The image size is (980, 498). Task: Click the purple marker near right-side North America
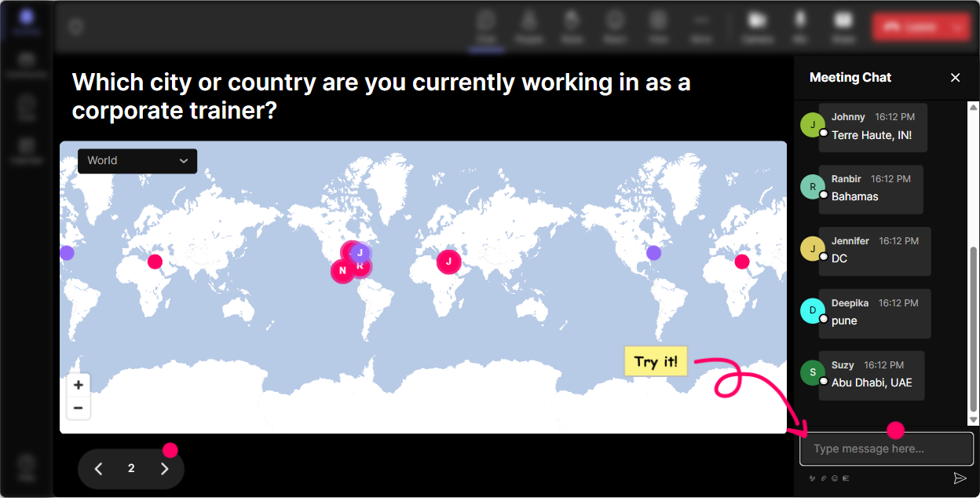(x=653, y=253)
